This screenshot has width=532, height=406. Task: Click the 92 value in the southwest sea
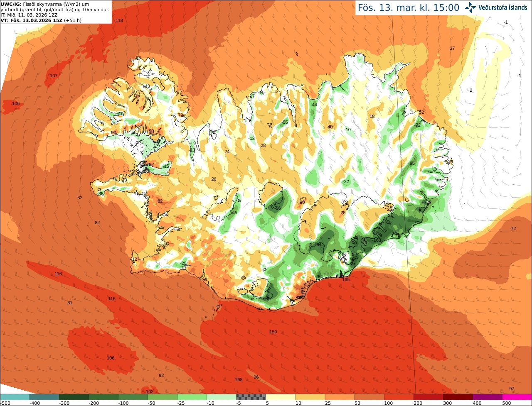[161, 375]
